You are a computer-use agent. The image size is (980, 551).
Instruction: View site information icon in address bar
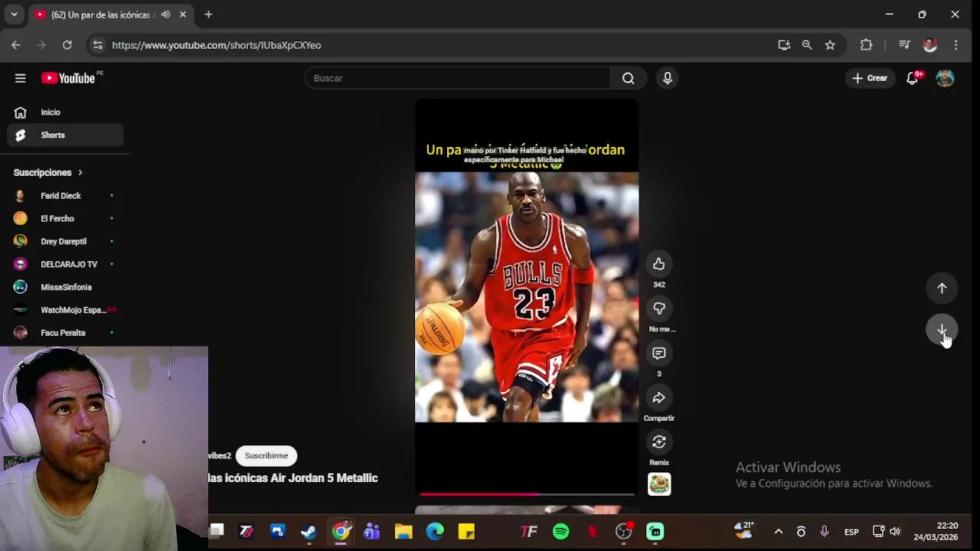pyautogui.click(x=97, y=45)
